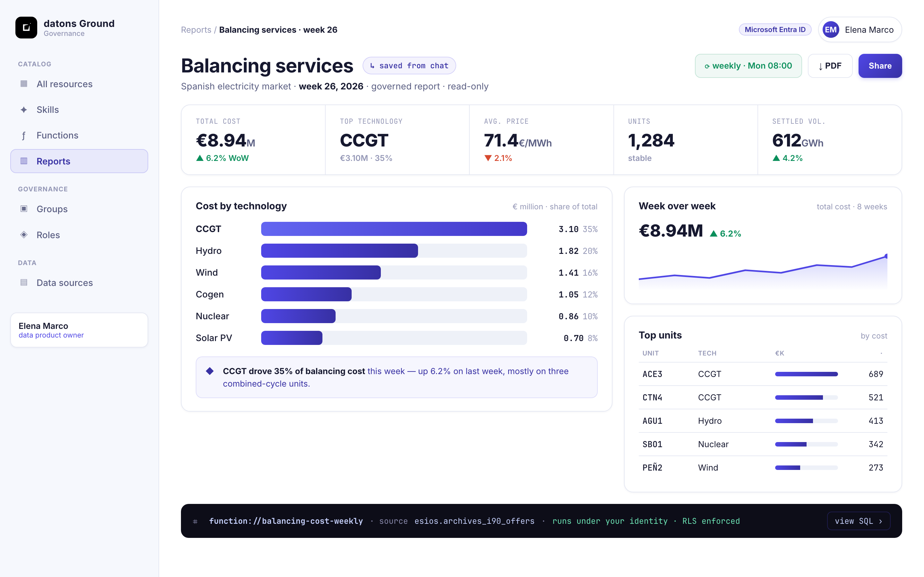Click the EM user avatar
The width and height of the screenshot is (924, 577).
(830, 30)
